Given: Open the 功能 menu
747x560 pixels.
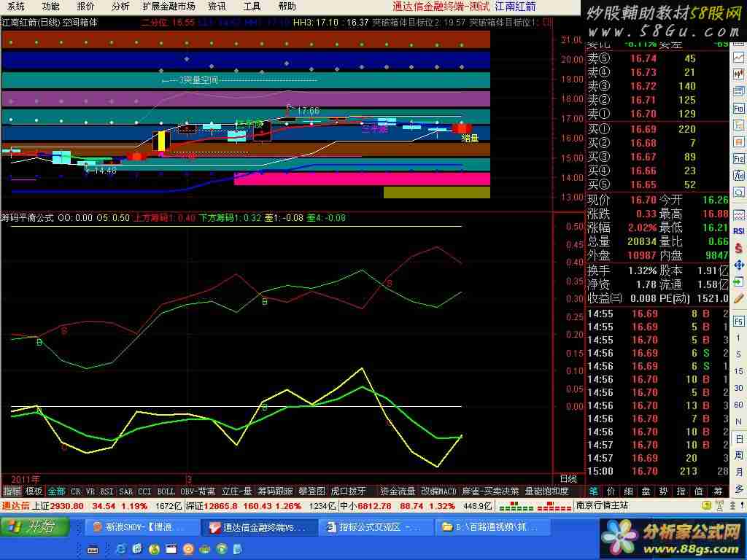Looking at the screenshot, I should (x=50, y=6).
